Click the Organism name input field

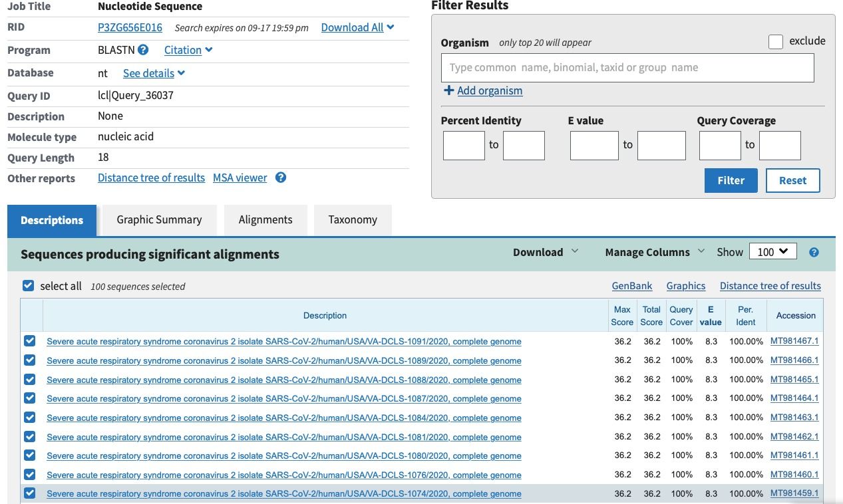pyautogui.click(x=627, y=68)
